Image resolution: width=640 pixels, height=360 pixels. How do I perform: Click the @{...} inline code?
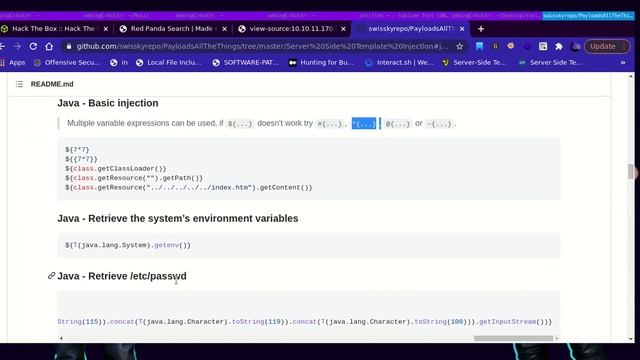click(398, 124)
